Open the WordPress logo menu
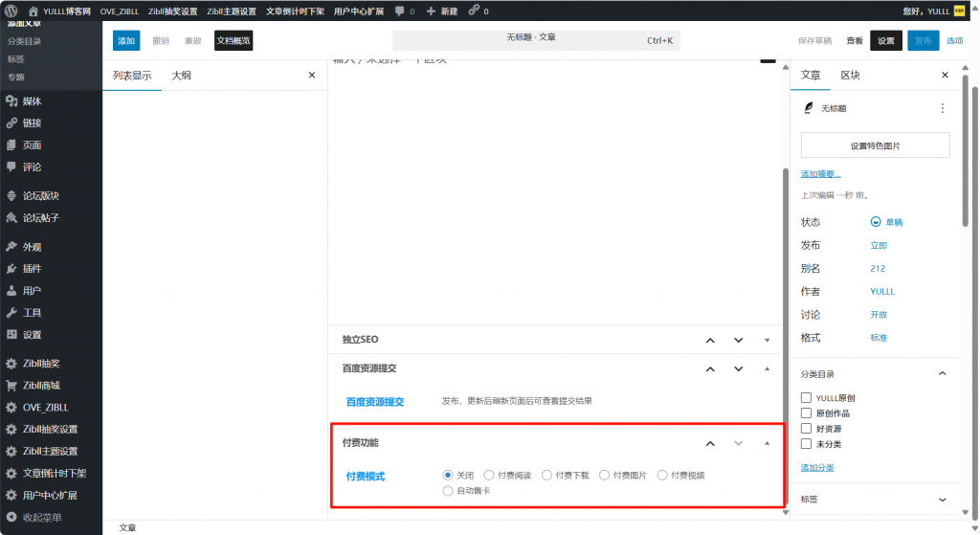 click(11, 11)
